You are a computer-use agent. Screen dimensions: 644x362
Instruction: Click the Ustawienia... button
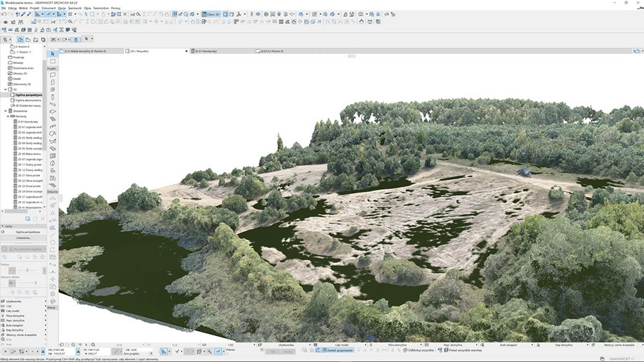pos(23,237)
